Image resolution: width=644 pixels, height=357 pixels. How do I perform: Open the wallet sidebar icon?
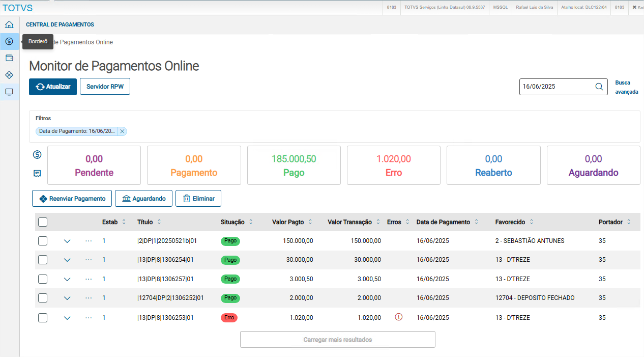(x=9, y=58)
